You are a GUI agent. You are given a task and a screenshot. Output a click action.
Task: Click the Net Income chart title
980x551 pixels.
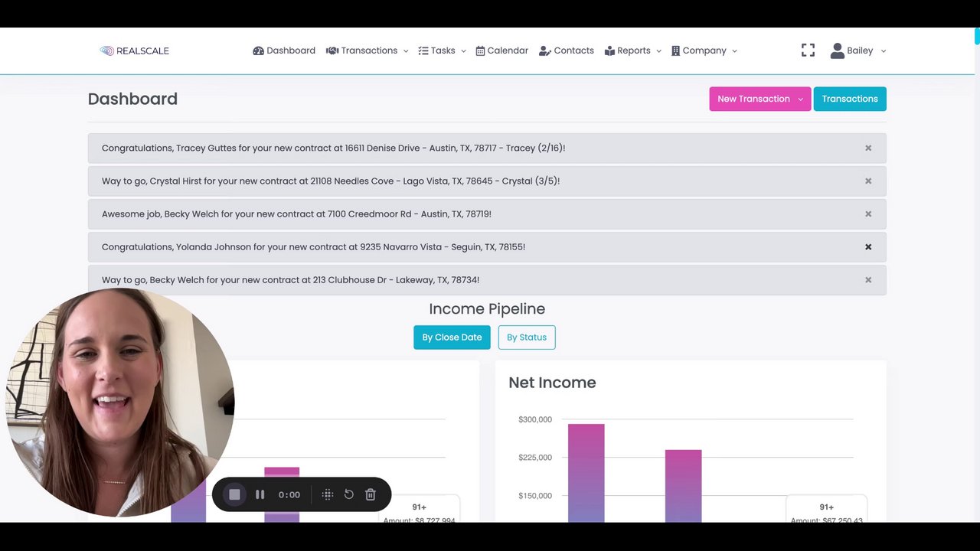(x=552, y=383)
